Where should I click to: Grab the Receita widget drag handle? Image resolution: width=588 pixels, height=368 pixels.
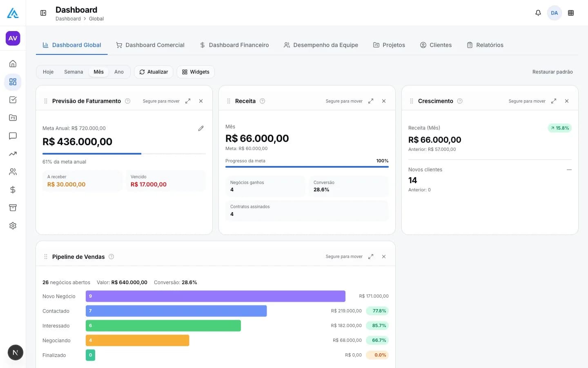pyautogui.click(x=229, y=101)
